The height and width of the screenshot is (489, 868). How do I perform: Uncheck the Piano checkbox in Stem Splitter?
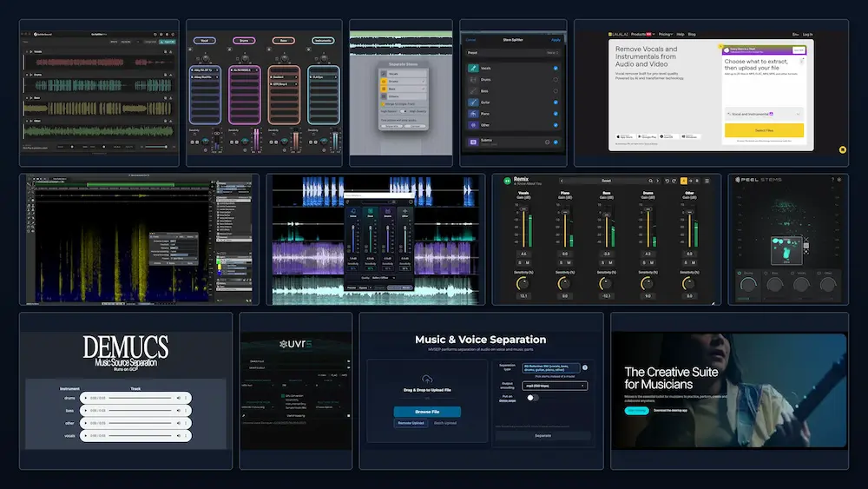[x=556, y=114]
